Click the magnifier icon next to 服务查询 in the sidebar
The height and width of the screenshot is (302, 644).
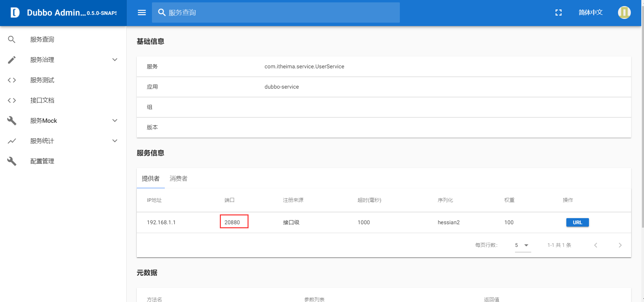click(12, 40)
